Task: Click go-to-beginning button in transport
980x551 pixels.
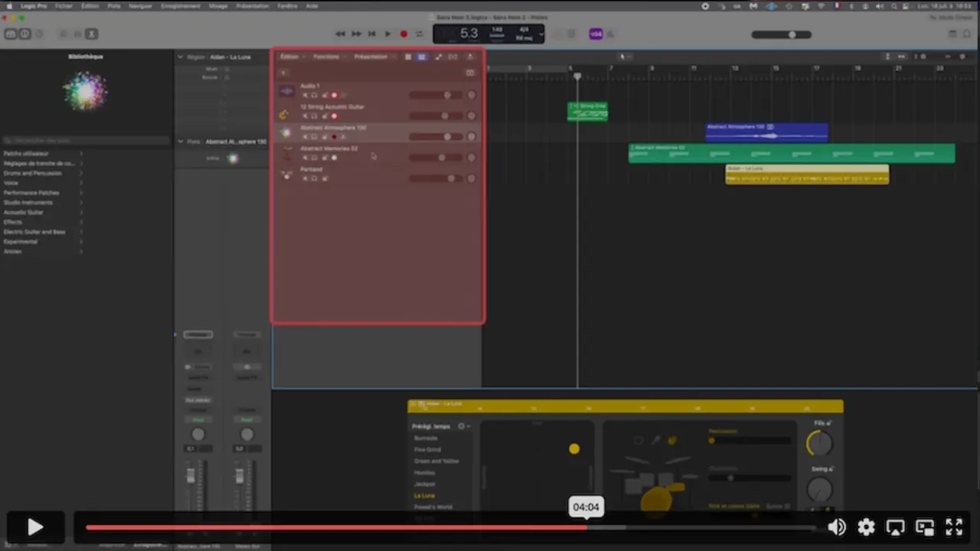Action: click(x=371, y=34)
